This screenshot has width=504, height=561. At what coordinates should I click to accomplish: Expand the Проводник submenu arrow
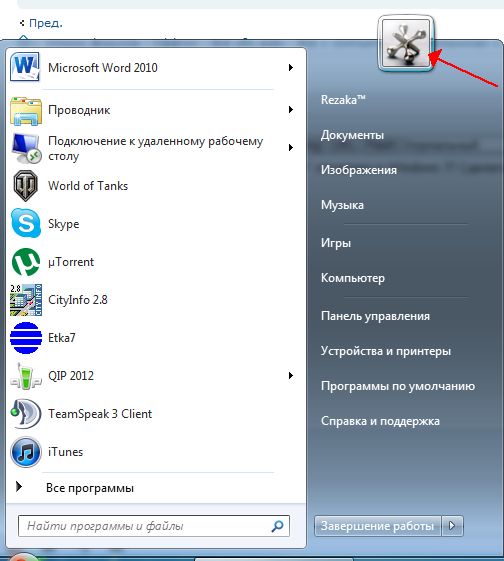tap(291, 109)
